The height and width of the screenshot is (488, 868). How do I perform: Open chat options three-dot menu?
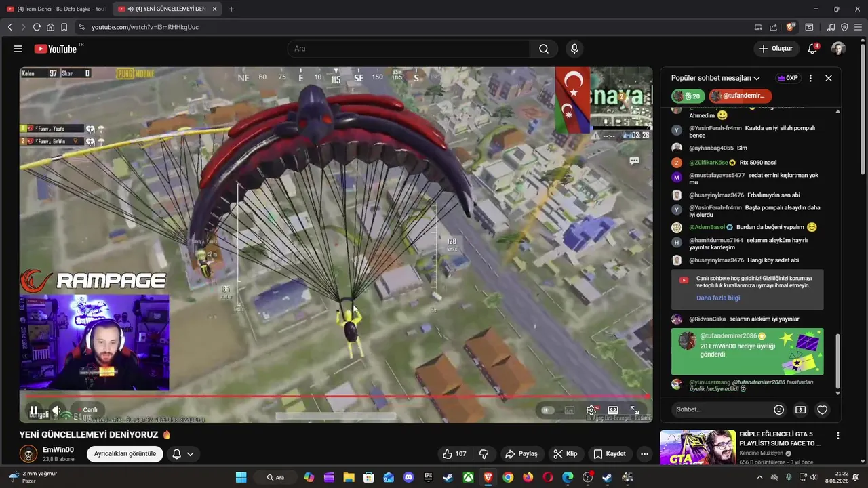(810, 78)
